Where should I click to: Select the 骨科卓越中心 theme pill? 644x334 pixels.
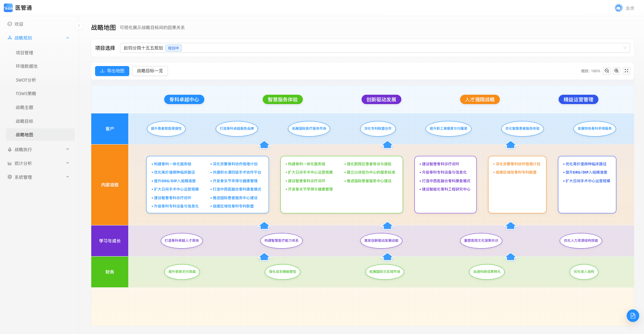coord(184,100)
